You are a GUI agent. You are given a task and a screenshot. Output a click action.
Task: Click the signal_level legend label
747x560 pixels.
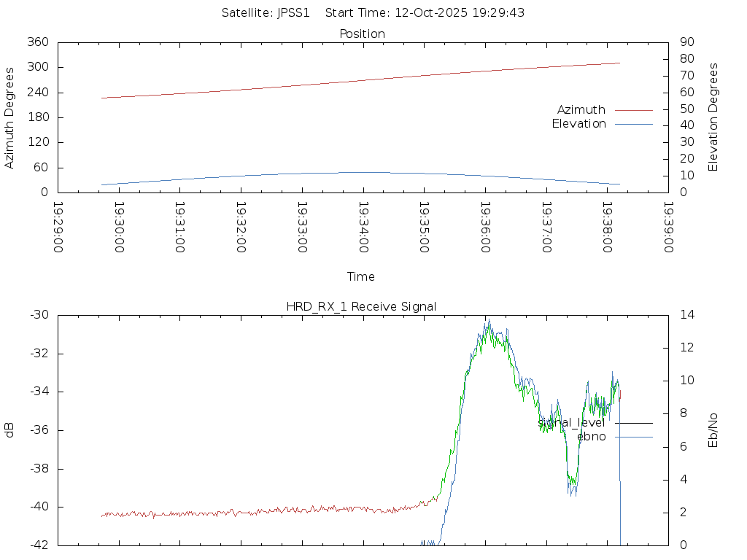571,423
